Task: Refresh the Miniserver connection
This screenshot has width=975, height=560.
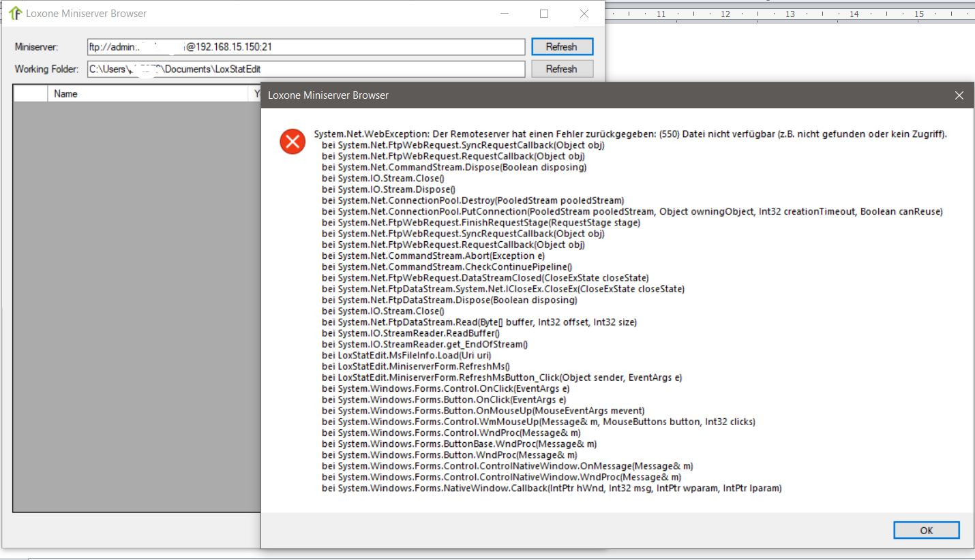Action: pos(561,47)
